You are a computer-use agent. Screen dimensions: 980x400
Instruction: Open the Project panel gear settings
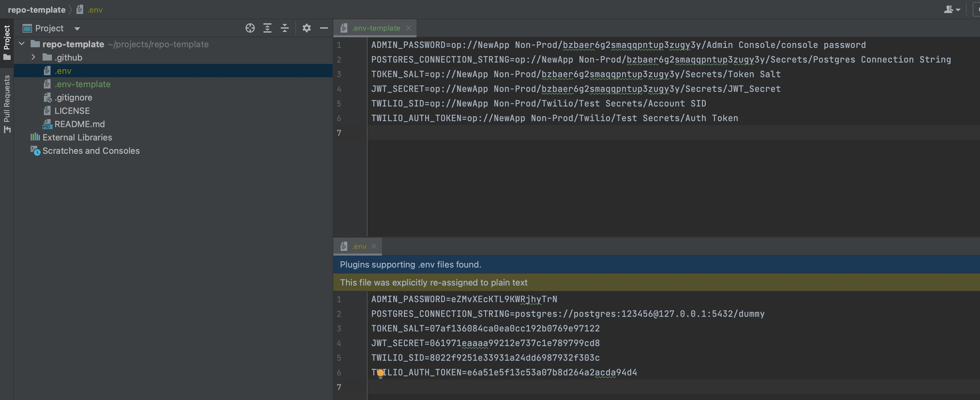tap(306, 28)
